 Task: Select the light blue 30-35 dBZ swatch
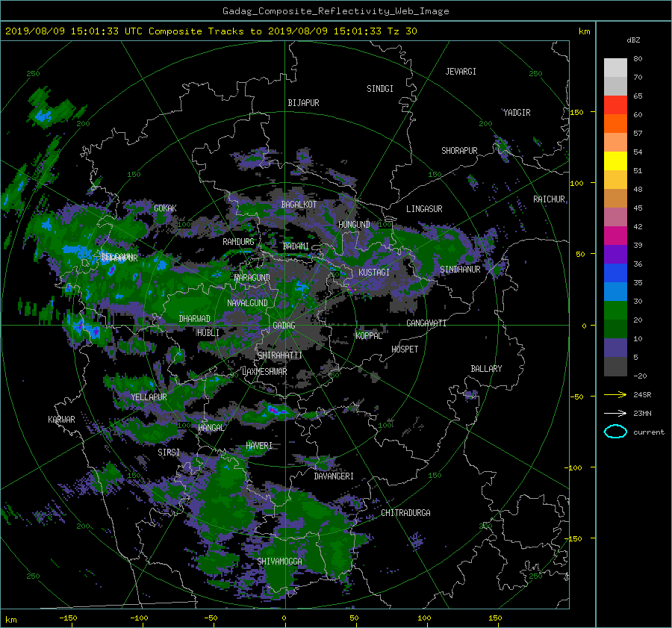tap(615, 291)
